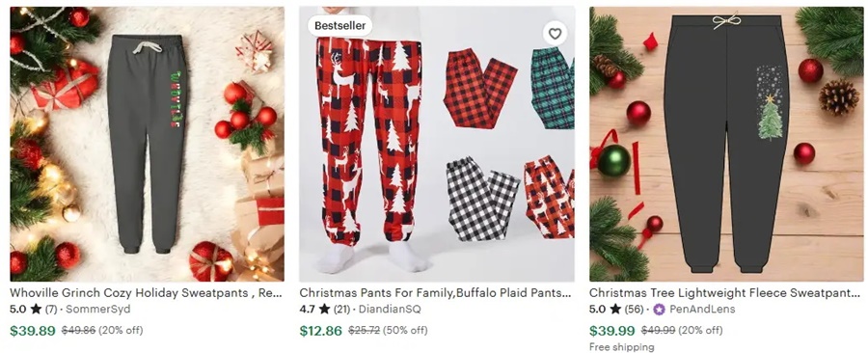Click the Star Seller badge beside PenAndLens
This screenshot has height=353, width=868.
[659, 310]
